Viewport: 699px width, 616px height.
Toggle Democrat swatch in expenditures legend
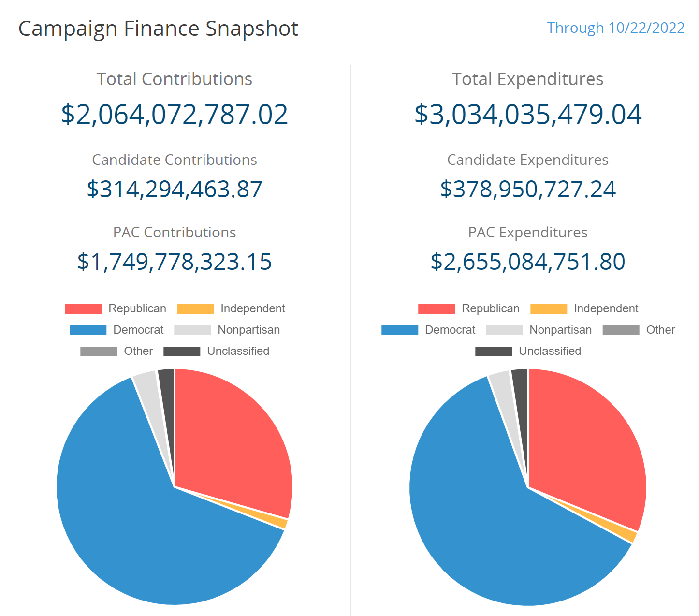point(400,330)
